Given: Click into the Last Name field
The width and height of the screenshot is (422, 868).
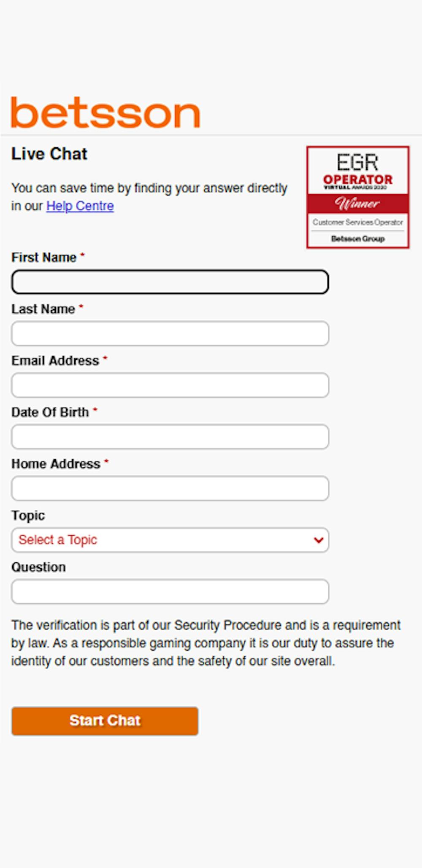Looking at the screenshot, I should click(170, 334).
